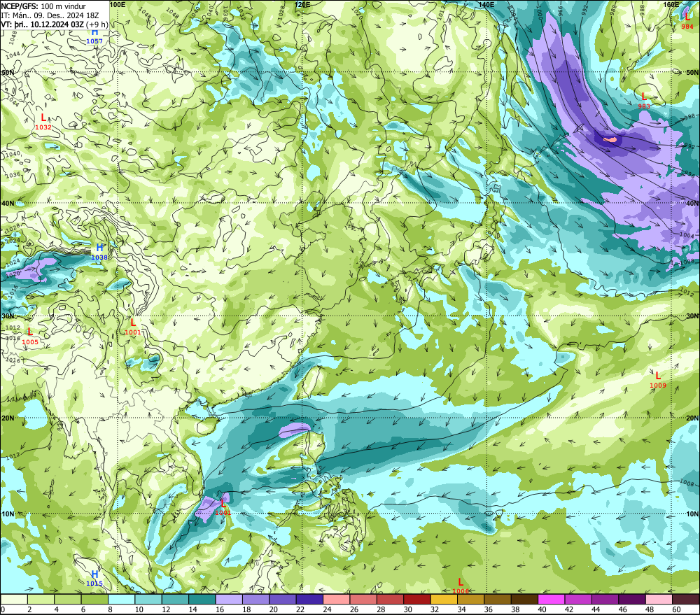The width and height of the screenshot is (700, 615).
Task: Click the legend value 12
Action: tap(166, 609)
